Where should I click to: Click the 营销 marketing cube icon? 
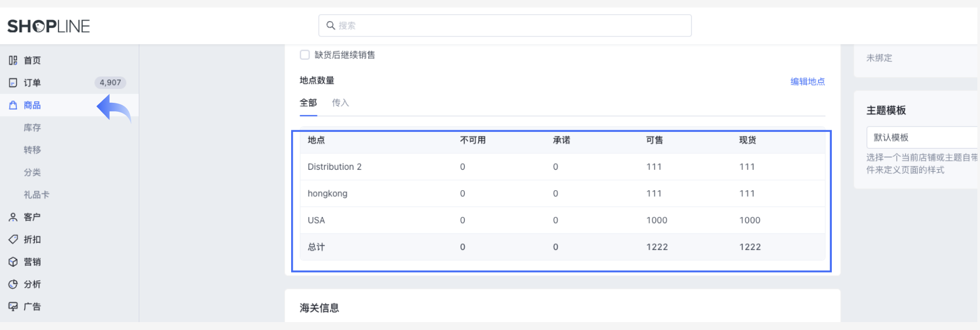click(13, 261)
